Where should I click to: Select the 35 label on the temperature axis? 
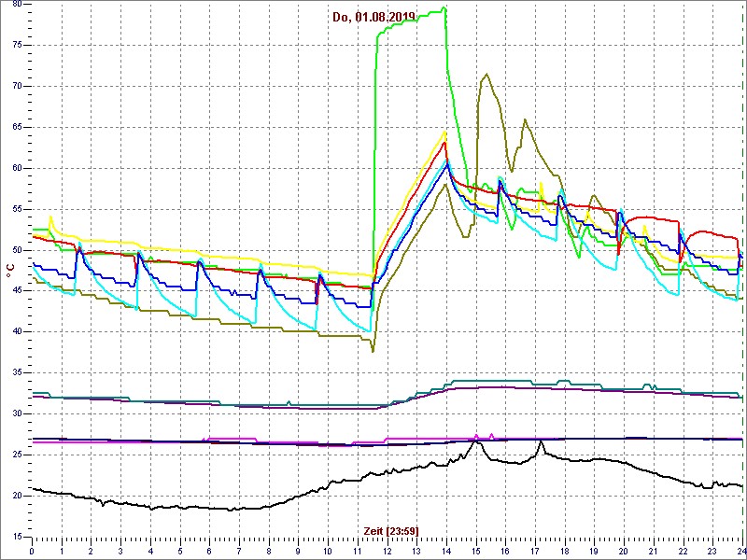pos(15,372)
